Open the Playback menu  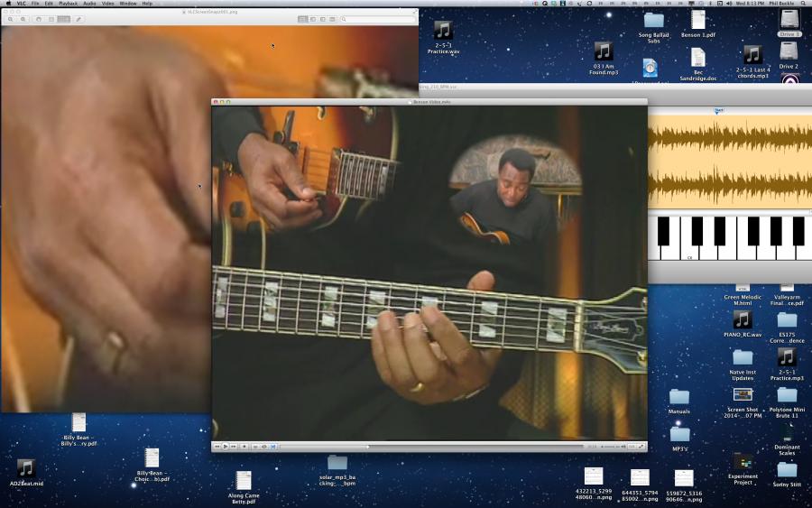click(68, 3)
